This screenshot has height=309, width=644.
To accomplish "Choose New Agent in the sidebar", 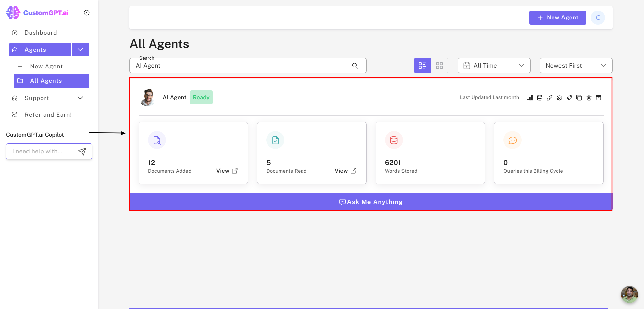I will tap(46, 66).
